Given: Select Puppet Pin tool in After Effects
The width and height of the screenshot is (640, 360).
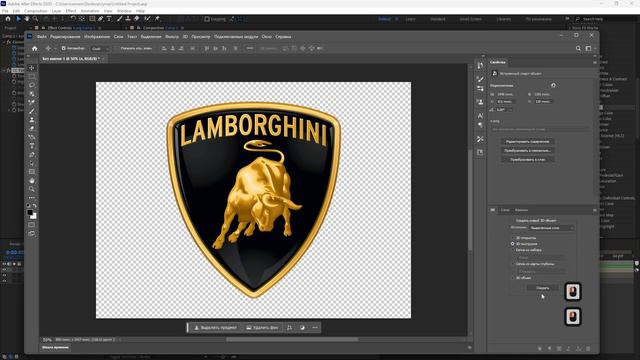Looking at the screenshot, I should [157, 19].
